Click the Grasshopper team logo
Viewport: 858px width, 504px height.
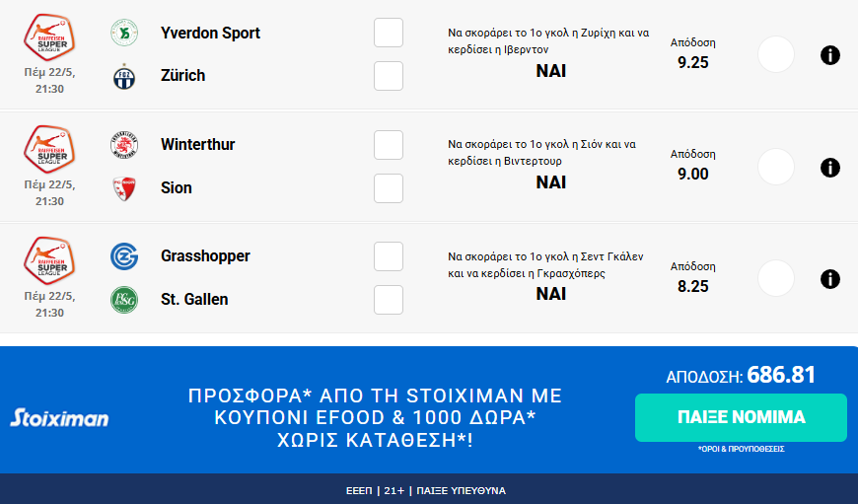point(124,256)
